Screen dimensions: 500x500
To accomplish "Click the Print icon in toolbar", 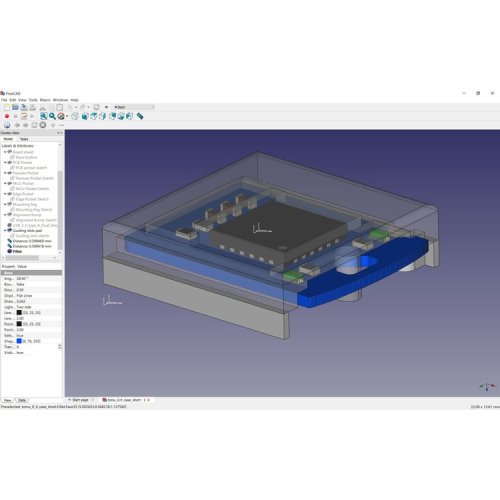I will [33, 107].
